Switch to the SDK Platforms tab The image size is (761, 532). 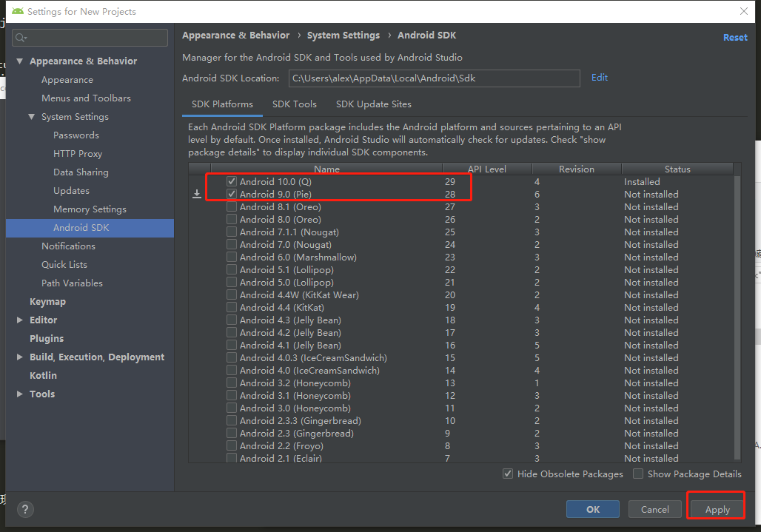pos(222,104)
